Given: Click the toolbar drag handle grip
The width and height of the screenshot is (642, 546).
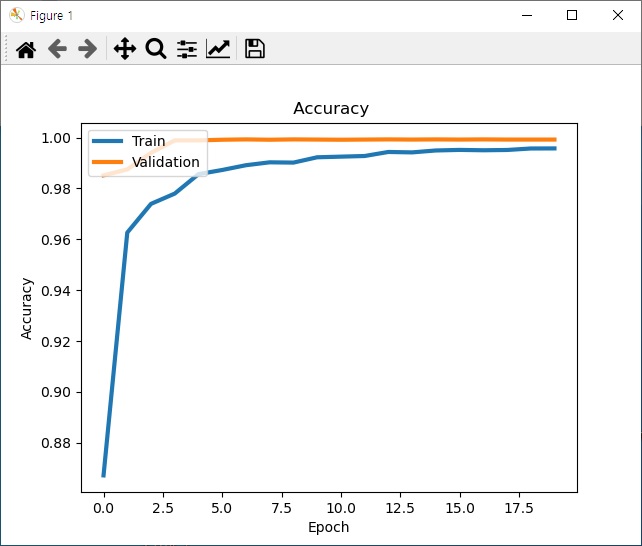Looking at the screenshot, I should click(x=6, y=48).
